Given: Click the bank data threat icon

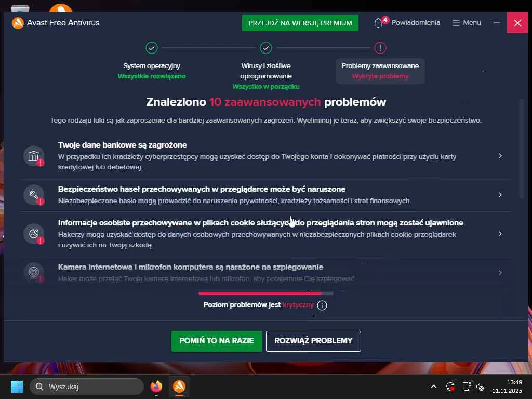Looking at the screenshot, I should (34, 156).
